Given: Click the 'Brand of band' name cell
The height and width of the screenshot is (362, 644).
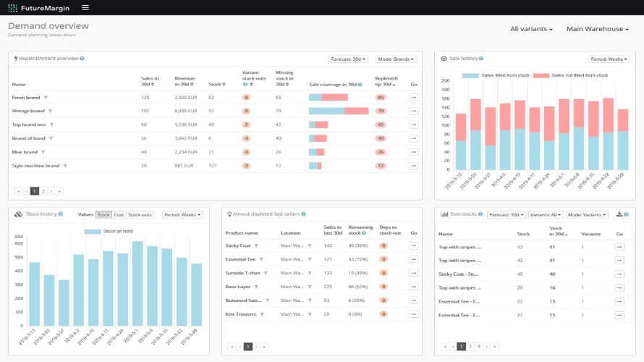Looking at the screenshot, I should pos(28,138).
